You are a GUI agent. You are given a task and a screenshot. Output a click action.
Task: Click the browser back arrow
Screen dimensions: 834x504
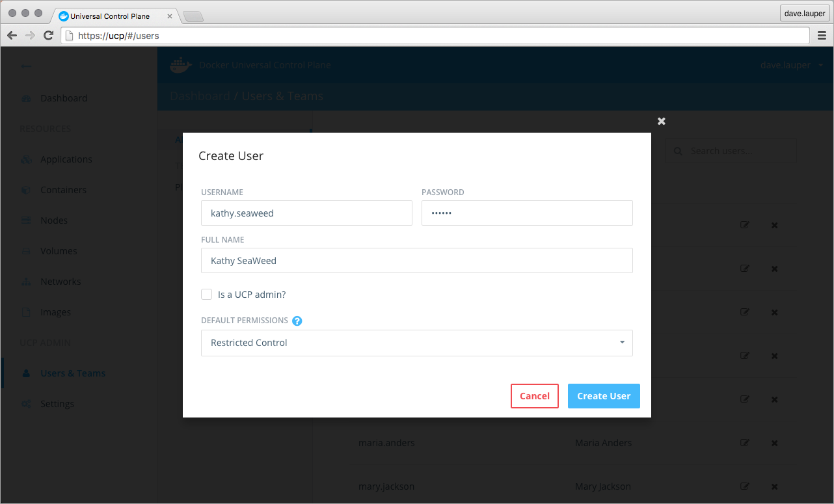pyautogui.click(x=12, y=36)
